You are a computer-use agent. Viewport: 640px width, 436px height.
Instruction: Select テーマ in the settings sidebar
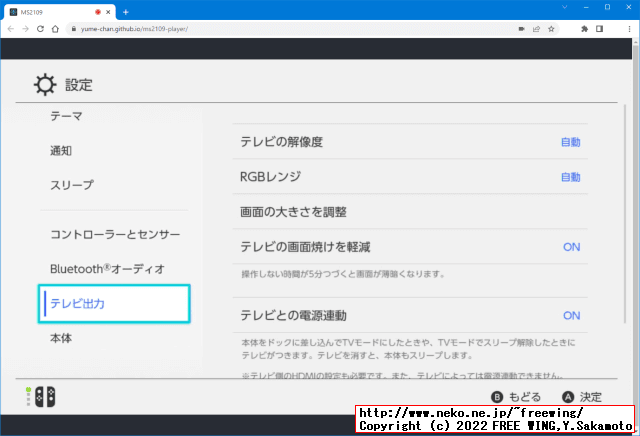click(x=67, y=117)
